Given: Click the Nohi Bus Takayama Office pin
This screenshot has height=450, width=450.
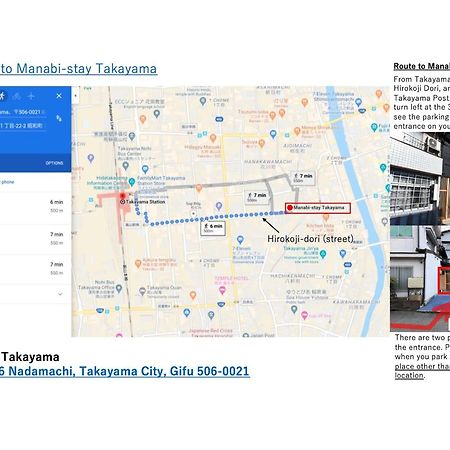Looking at the screenshot, I should pyautogui.click(x=119, y=288).
